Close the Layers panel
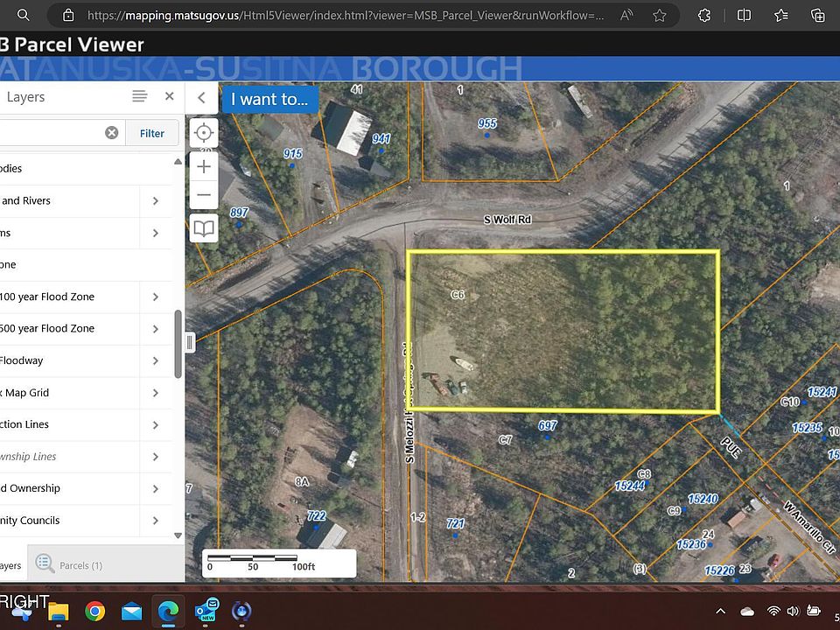 click(x=170, y=96)
